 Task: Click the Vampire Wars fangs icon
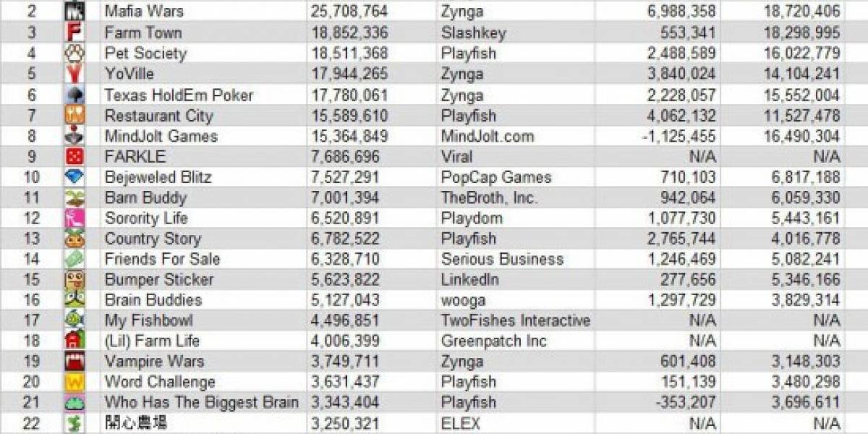(75, 362)
